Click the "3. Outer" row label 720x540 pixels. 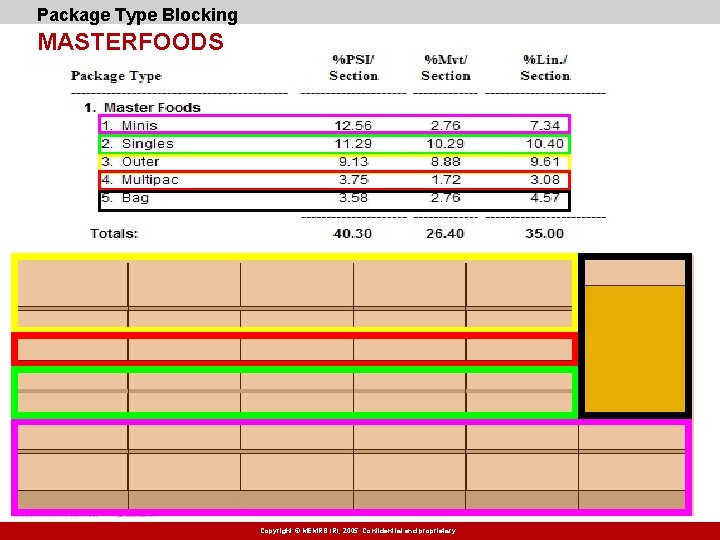130,162
